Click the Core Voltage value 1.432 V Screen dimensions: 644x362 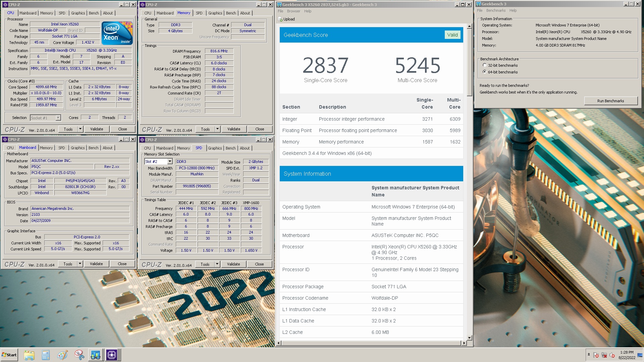(x=88, y=42)
